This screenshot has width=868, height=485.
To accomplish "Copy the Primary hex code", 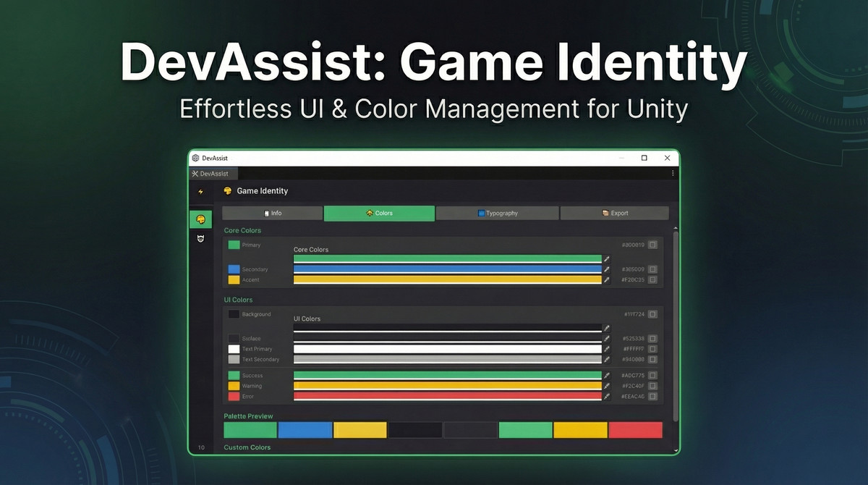I will pos(652,245).
